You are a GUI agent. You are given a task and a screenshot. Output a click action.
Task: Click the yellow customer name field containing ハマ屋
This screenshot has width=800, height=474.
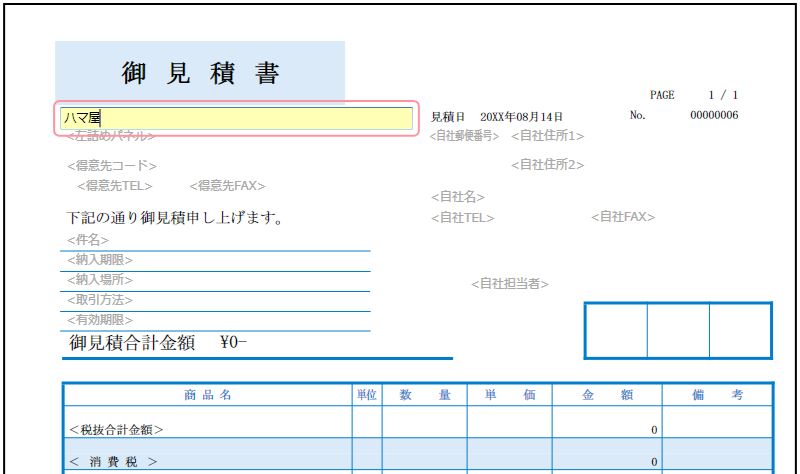pyautogui.click(x=236, y=118)
